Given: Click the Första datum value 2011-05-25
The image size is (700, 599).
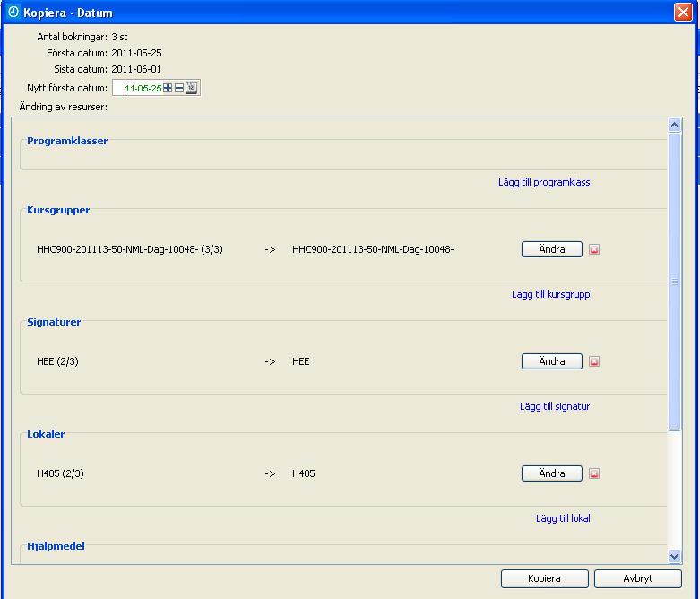Looking at the screenshot, I should (x=136, y=53).
